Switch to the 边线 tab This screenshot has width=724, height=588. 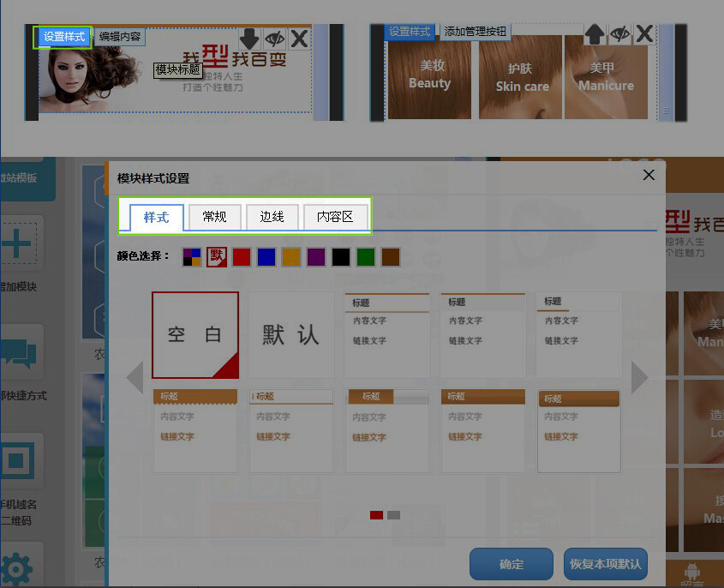click(x=272, y=217)
